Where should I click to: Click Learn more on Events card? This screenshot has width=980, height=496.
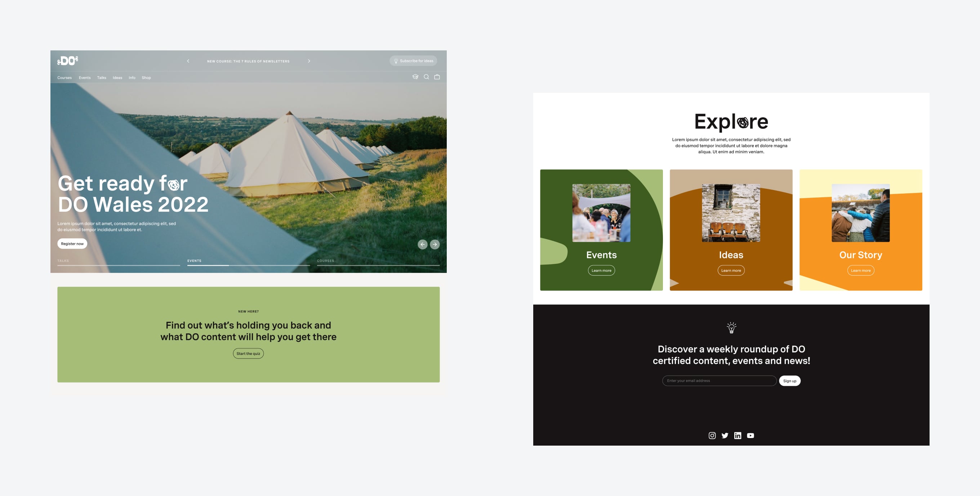click(x=601, y=271)
